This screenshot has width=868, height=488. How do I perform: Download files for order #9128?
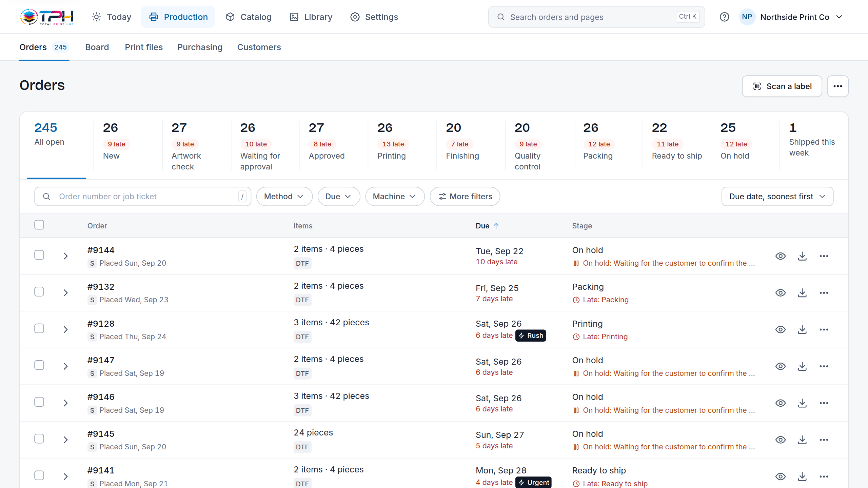tap(802, 330)
